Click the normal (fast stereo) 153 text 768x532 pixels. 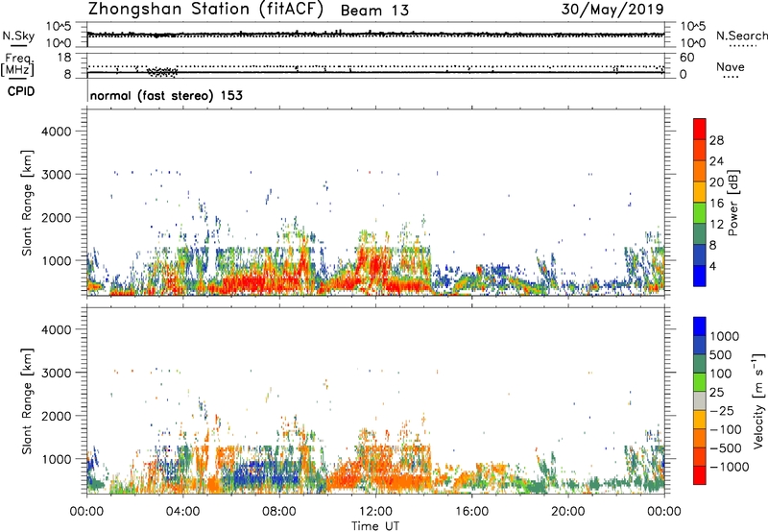coord(166,95)
